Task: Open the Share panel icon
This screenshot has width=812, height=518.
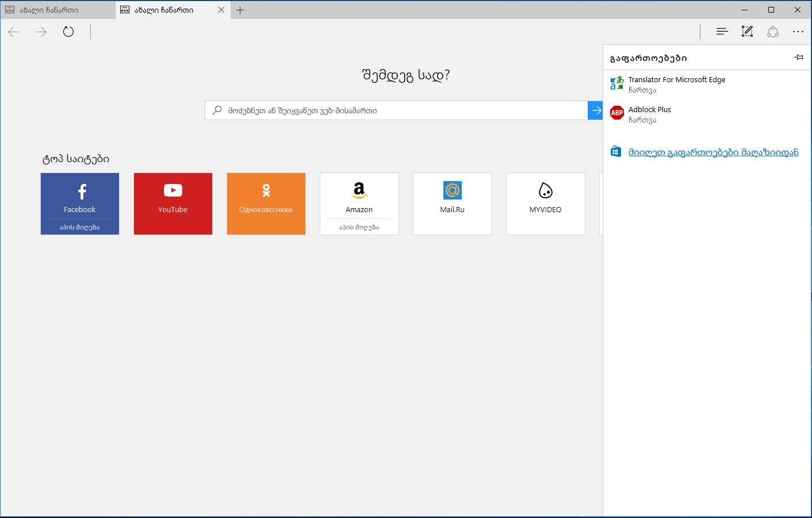Action: 773,32
